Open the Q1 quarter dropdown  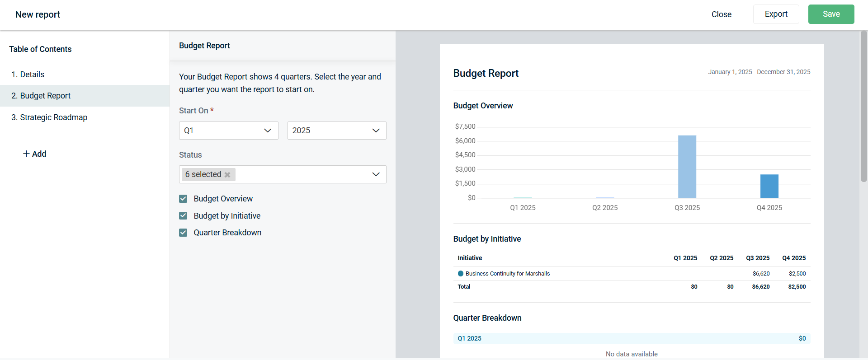pyautogui.click(x=228, y=131)
